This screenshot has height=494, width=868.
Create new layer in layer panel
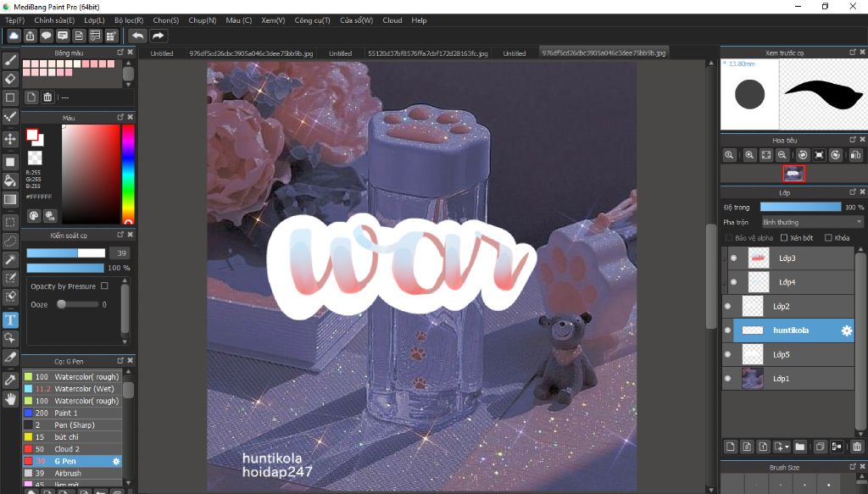coord(730,447)
